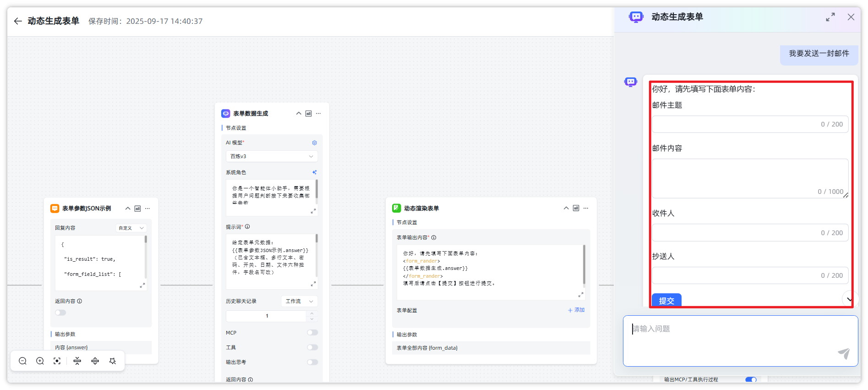Enlarge the 提示词 text editor
This screenshot has width=868, height=390.
point(313,284)
